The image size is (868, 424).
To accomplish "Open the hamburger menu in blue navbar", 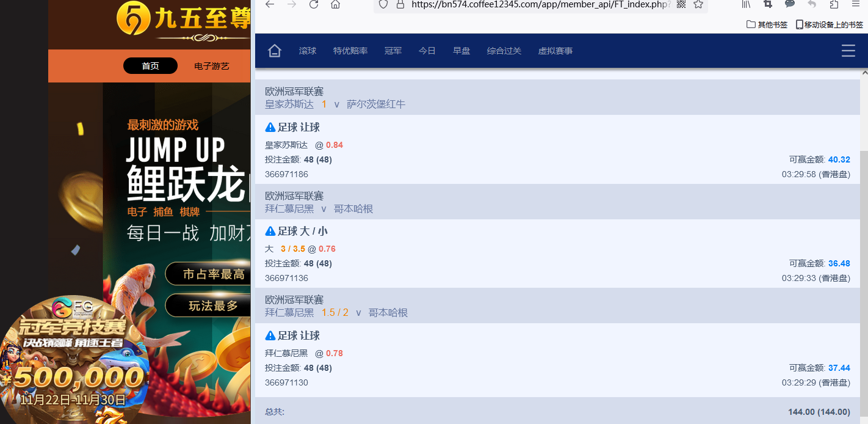I will tap(848, 51).
